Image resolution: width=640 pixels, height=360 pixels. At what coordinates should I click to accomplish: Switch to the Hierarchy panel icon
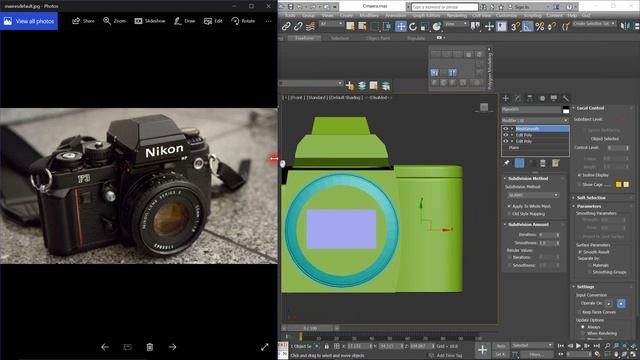(x=530, y=98)
